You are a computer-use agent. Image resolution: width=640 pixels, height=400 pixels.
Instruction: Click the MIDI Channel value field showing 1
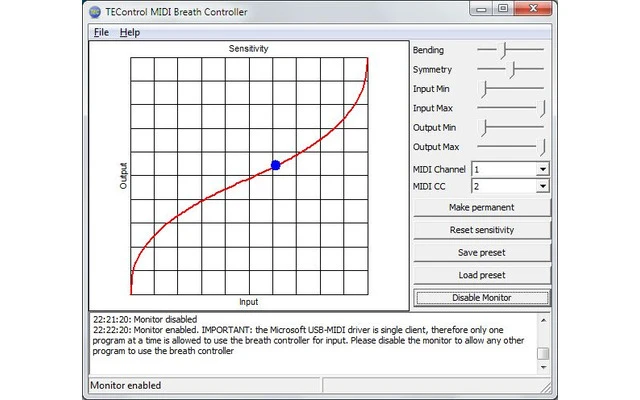[x=504, y=169]
